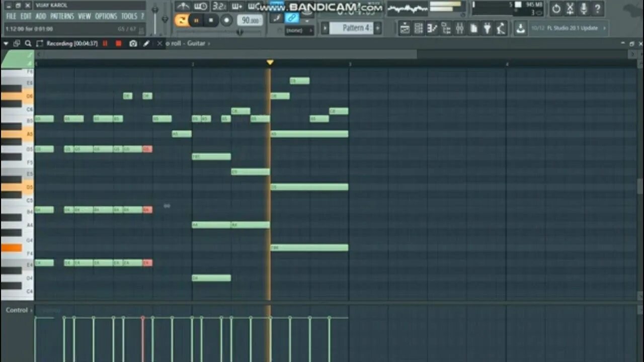Open the VIEW menu
The width and height of the screenshot is (644, 362).
coord(85,17)
